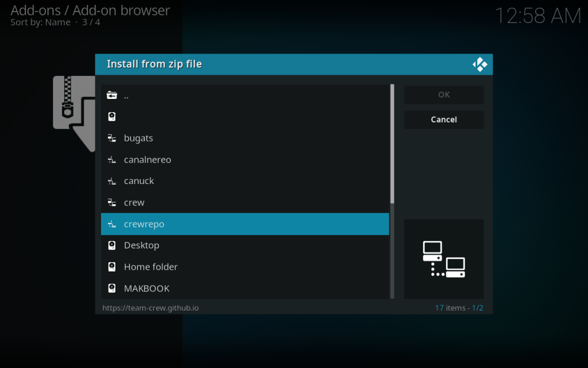Click the unnamed drive icon
This screenshot has height=368, width=588.
point(112,117)
